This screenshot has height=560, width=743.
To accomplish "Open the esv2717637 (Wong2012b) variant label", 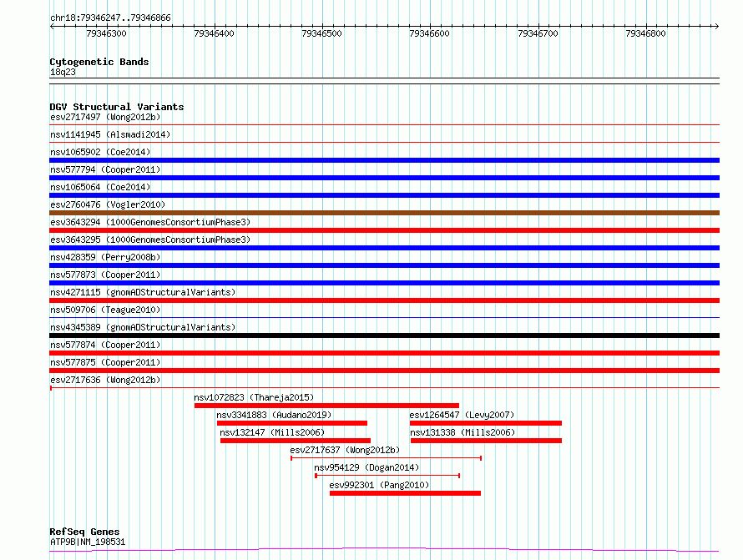I will click(345, 450).
